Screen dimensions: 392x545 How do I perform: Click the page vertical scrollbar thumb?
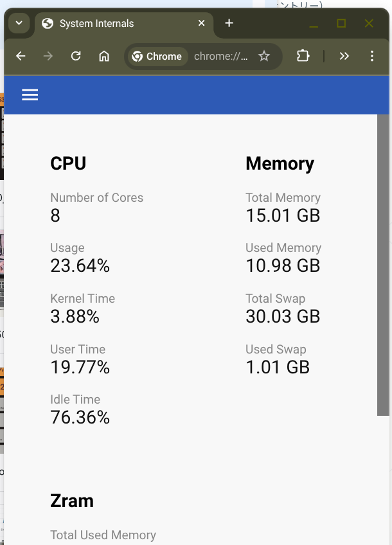(x=383, y=265)
